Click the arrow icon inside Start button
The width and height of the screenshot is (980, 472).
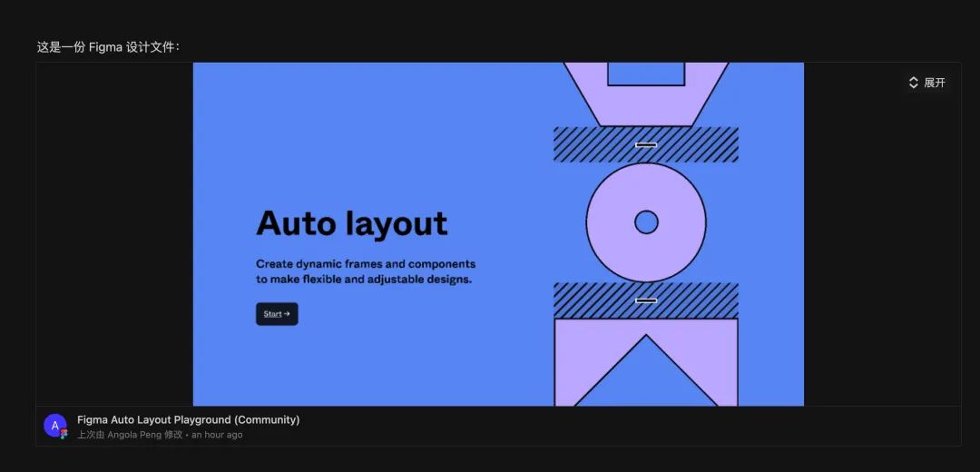click(287, 314)
